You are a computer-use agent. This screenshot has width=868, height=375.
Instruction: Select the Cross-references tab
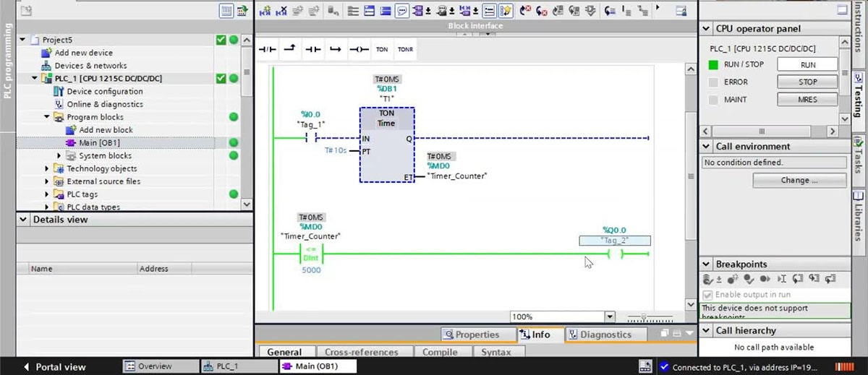[x=362, y=353]
